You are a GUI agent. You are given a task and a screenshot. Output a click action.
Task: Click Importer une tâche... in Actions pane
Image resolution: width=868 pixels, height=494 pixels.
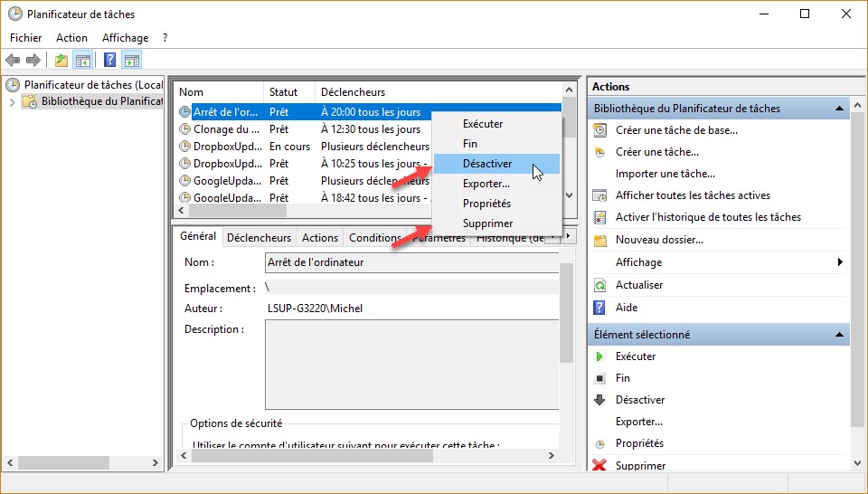665,174
